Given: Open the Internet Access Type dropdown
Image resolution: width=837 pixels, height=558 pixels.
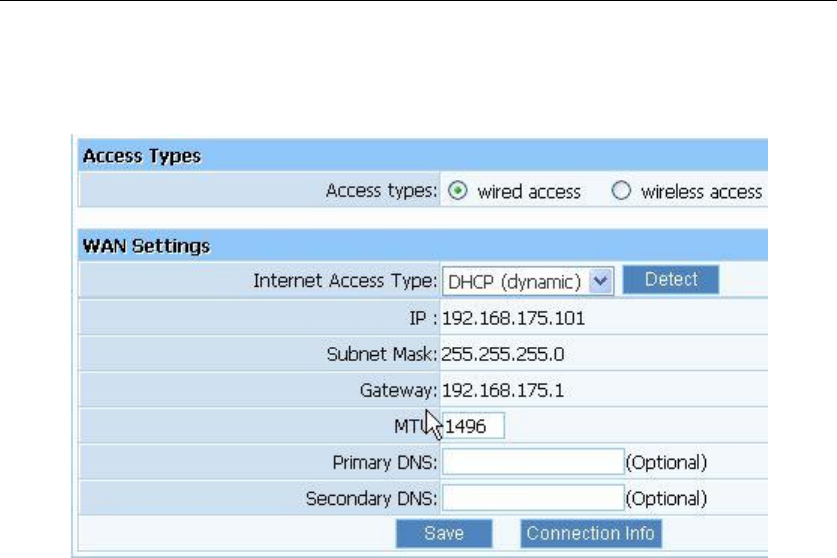Looking at the screenshot, I should [601, 282].
